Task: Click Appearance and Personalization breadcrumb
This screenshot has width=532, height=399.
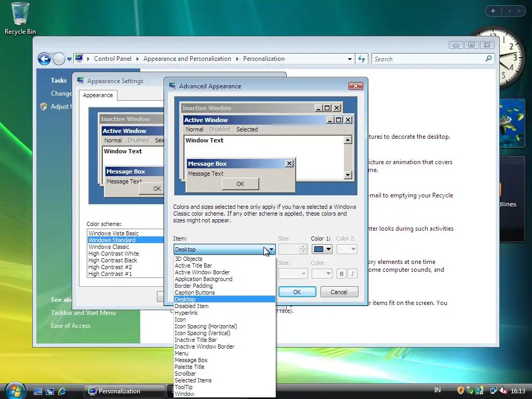Action: click(187, 59)
